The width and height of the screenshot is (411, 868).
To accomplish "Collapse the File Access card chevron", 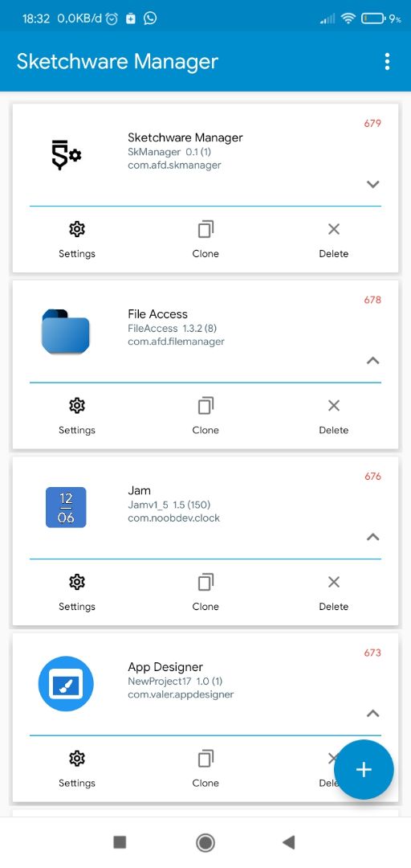I will click(x=372, y=360).
